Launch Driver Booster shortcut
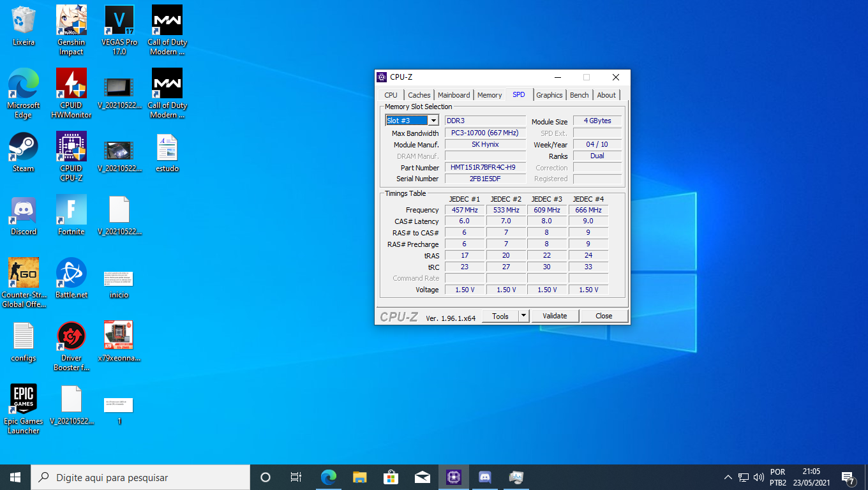The height and width of the screenshot is (490, 868). click(x=71, y=346)
